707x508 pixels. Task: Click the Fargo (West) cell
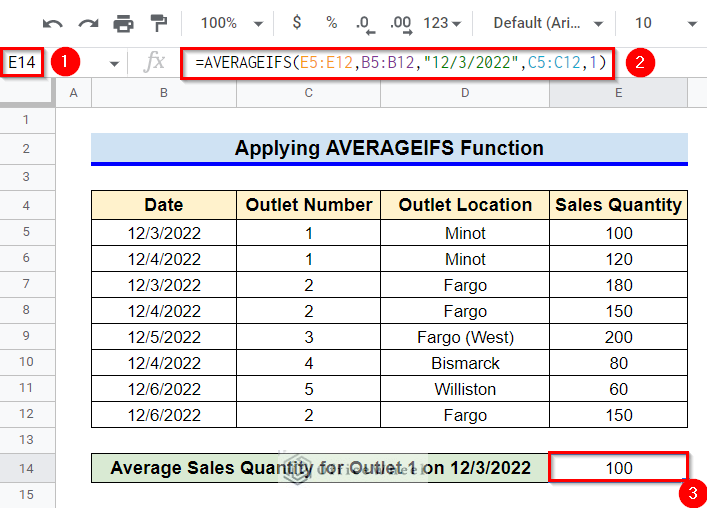click(x=465, y=337)
